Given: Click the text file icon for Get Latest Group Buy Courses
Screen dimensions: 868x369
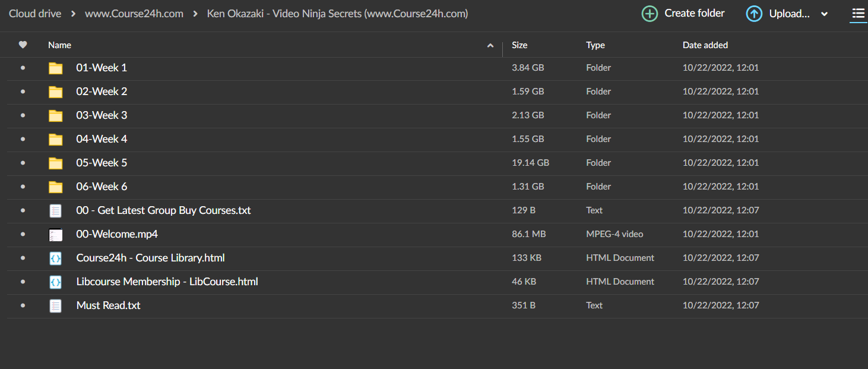Looking at the screenshot, I should point(55,211).
